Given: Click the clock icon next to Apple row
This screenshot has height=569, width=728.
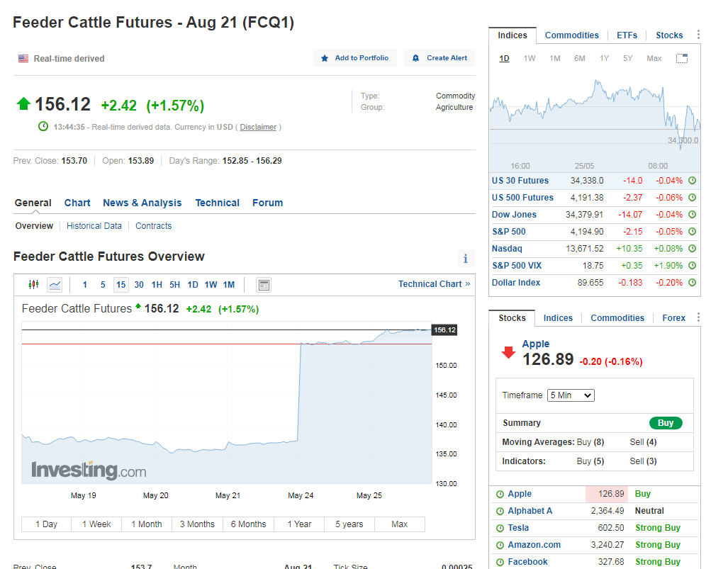Looking at the screenshot, I should tap(500, 495).
